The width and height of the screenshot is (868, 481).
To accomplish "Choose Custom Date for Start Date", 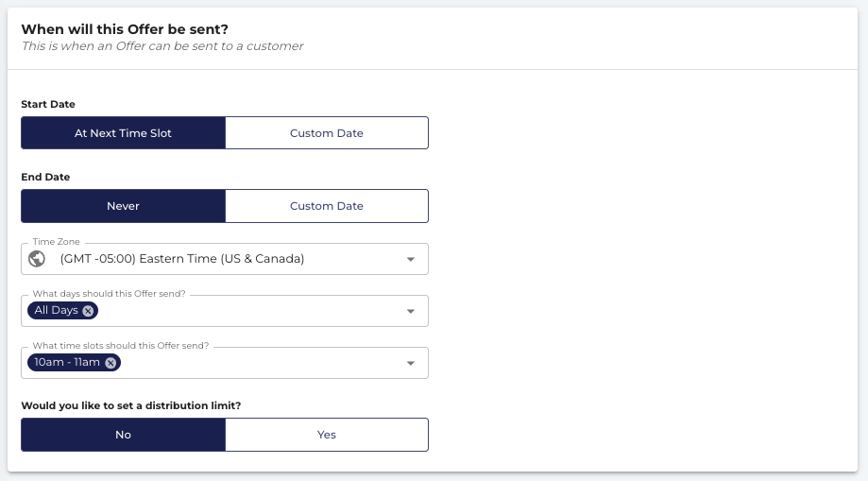I will (327, 133).
